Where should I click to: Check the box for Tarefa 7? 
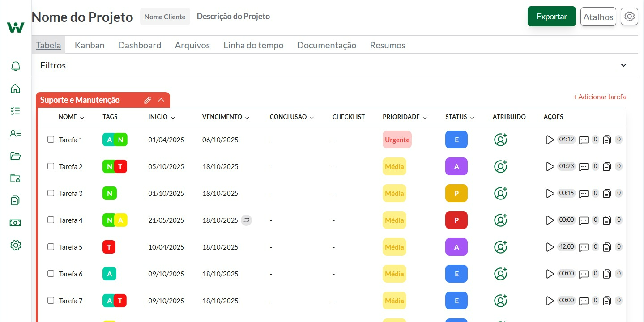(51, 300)
